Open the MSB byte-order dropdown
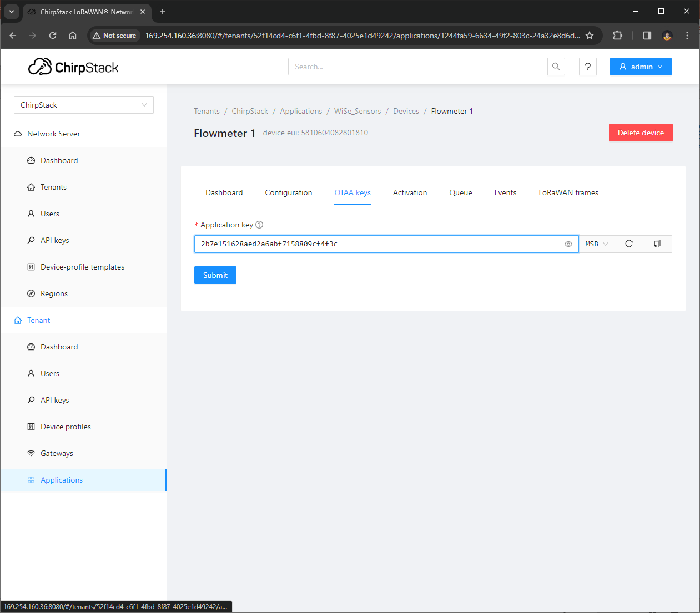The image size is (700, 613). click(597, 244)
